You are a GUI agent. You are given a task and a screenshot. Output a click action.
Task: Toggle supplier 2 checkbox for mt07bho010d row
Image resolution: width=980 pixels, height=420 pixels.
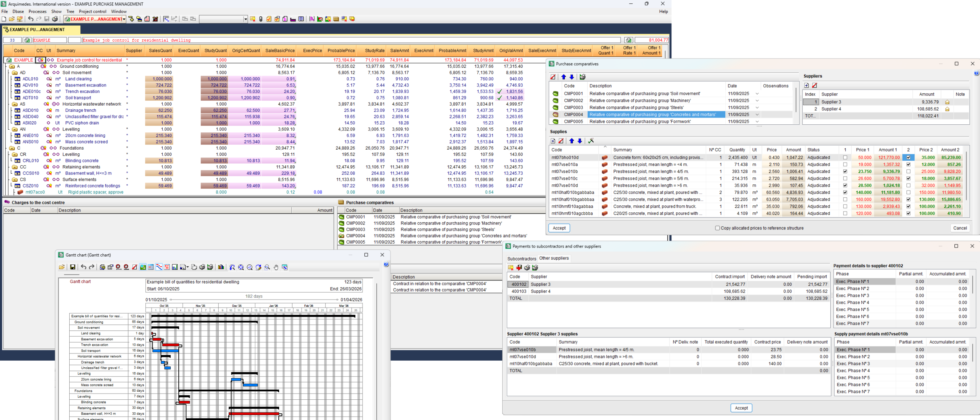908,158
